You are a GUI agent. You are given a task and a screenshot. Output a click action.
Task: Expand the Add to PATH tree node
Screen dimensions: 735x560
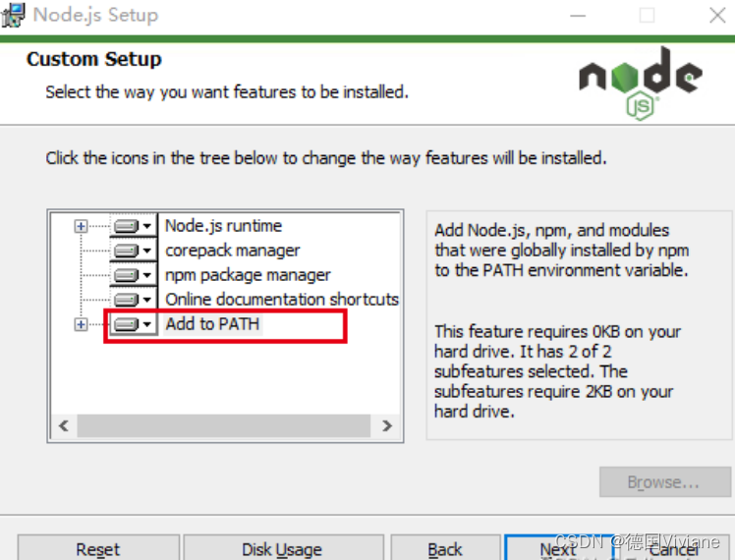click(82, 324)
